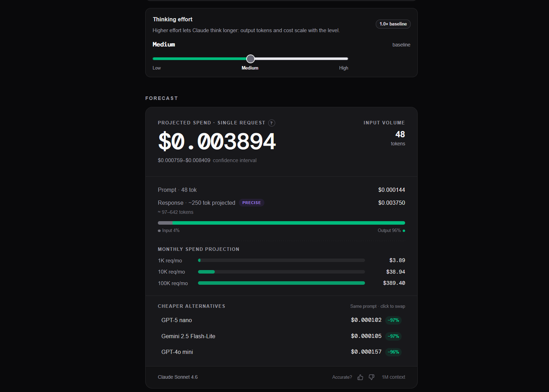The height and width of the screenshot is (392, 549).
Task: Click the 97–642 tokens range text
Action: pyautogui.click(x=176, y=212)
